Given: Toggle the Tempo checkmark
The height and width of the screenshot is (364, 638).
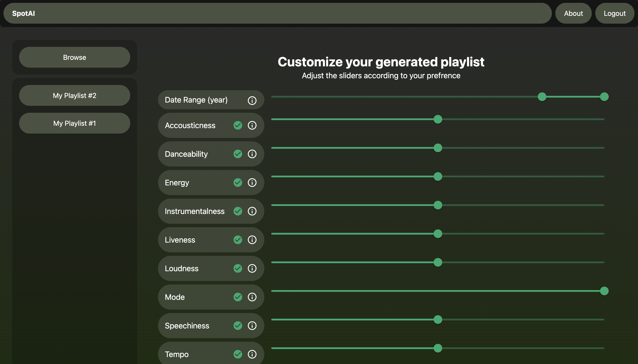Looking at the screenshot, I should click(x=238, y=354).
